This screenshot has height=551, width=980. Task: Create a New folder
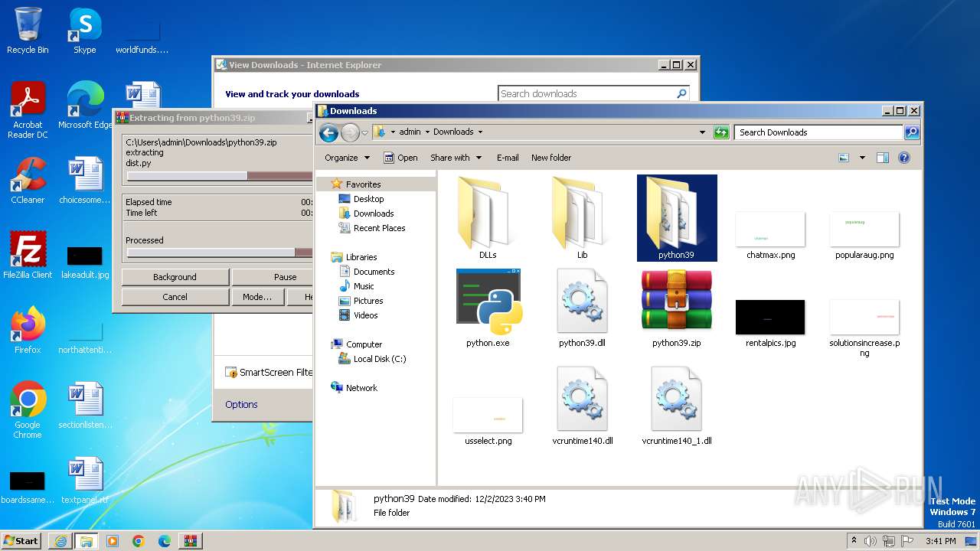click(x=551, y=158)
